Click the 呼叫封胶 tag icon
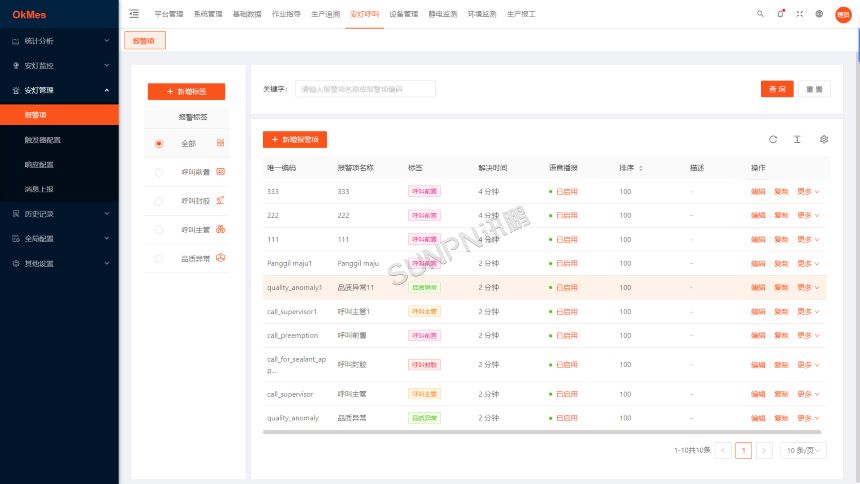This screenshot has width=860, height=484. (x=220, y=200)
